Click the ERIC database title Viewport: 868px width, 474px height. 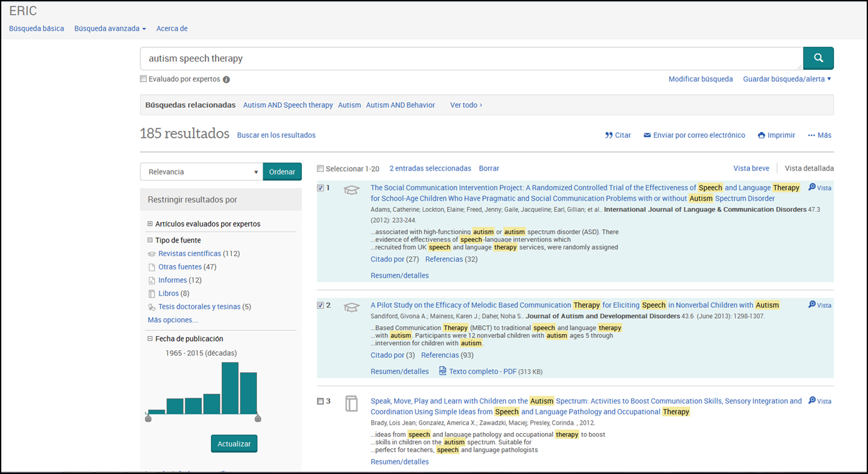pyautogui.click(x=23, y=11)
